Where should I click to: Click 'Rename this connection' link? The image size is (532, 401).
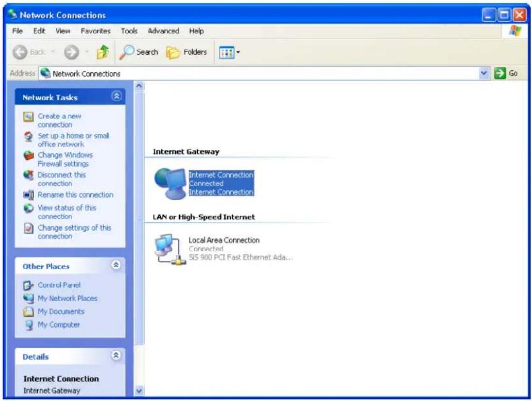coord(76,195)
